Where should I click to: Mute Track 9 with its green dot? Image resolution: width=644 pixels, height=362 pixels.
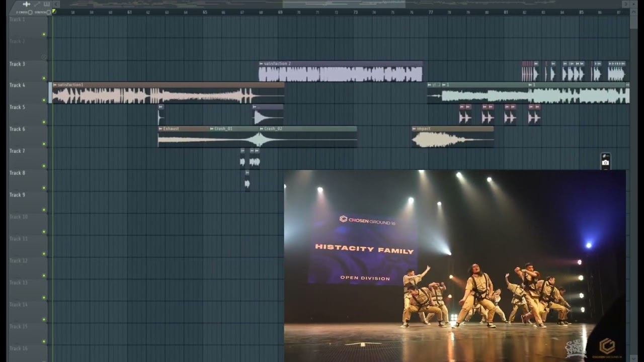pyautogui.click(x=44, y=210)
